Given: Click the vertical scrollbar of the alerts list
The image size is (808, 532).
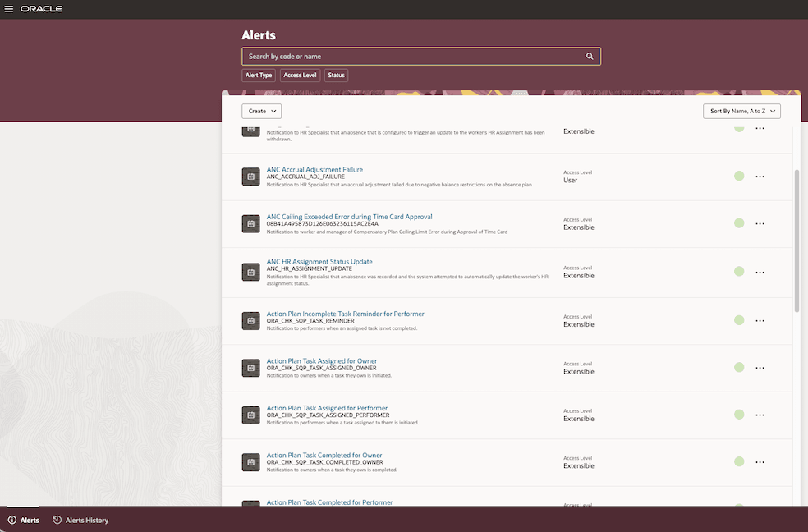Looking at the screenshot, I should [x=797, y=241].
